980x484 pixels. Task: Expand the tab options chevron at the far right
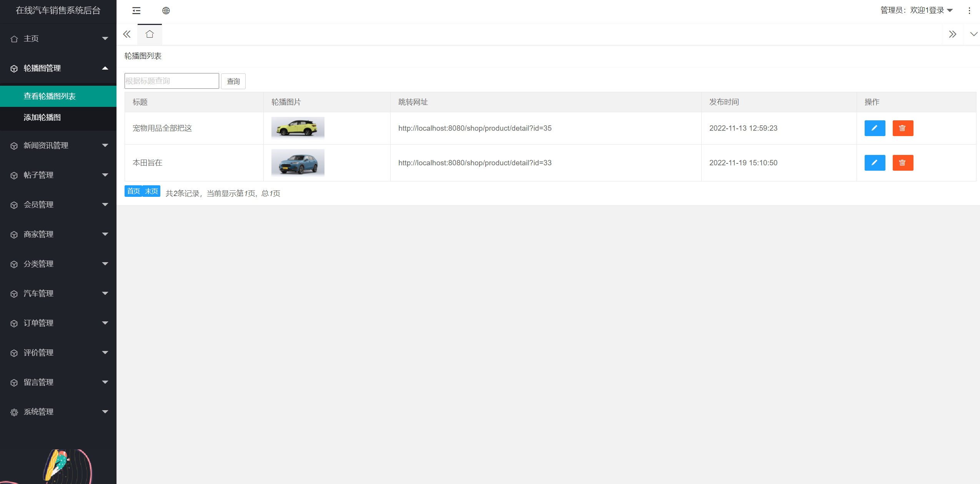[973, 34]
